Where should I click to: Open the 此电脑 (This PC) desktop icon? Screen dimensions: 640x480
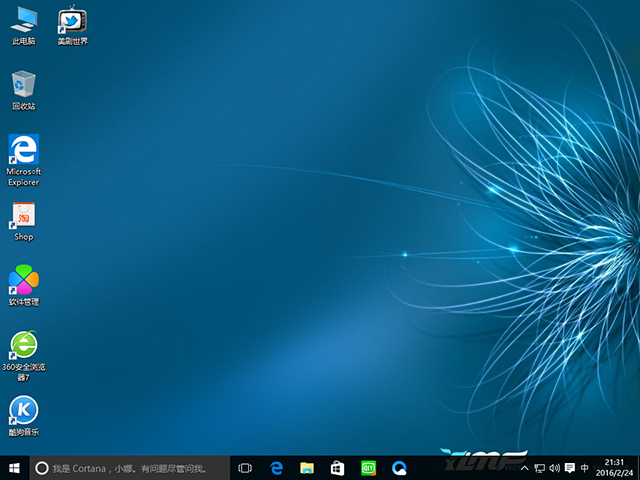click(x=23, y=20)
